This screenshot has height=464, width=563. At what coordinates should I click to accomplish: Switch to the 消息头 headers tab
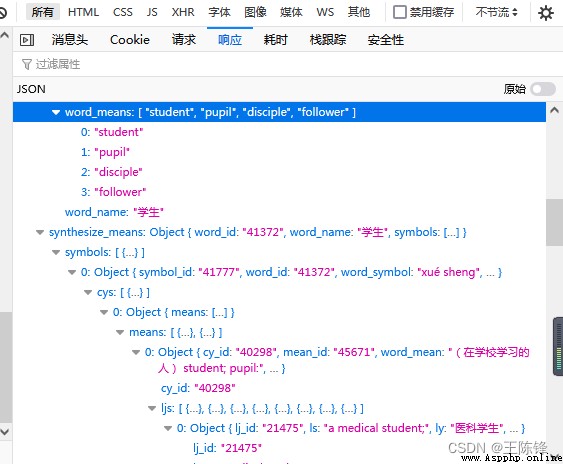(x=70, y=40)
